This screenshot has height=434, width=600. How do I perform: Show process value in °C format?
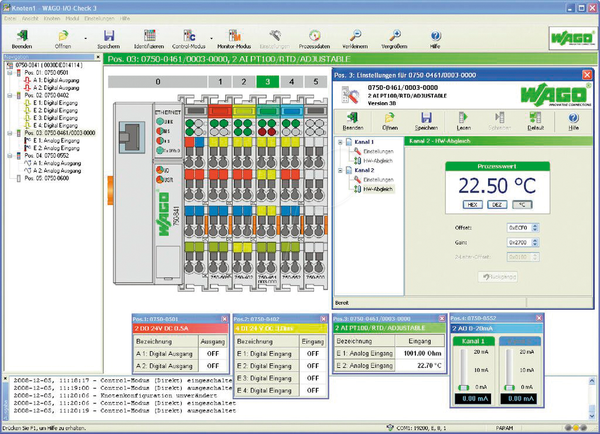(522, 205)
